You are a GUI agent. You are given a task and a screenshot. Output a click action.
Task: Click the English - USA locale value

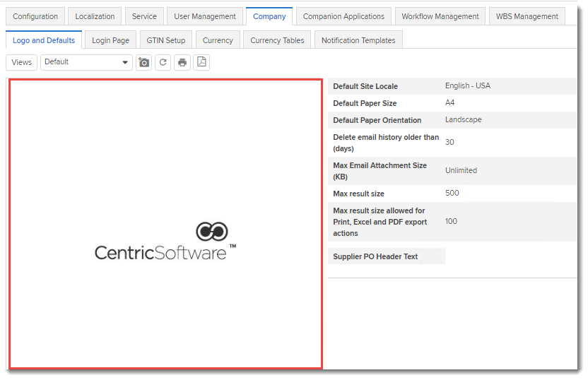[468, 86]
